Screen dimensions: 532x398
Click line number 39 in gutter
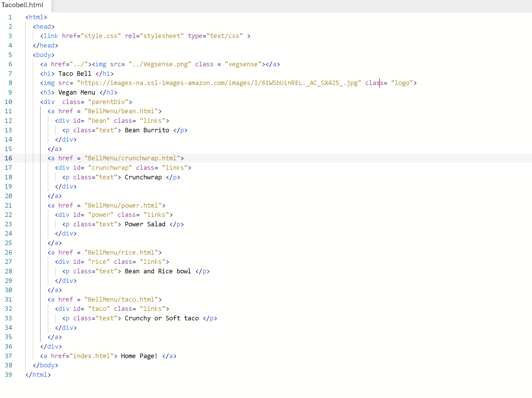(x=8, y=375)
